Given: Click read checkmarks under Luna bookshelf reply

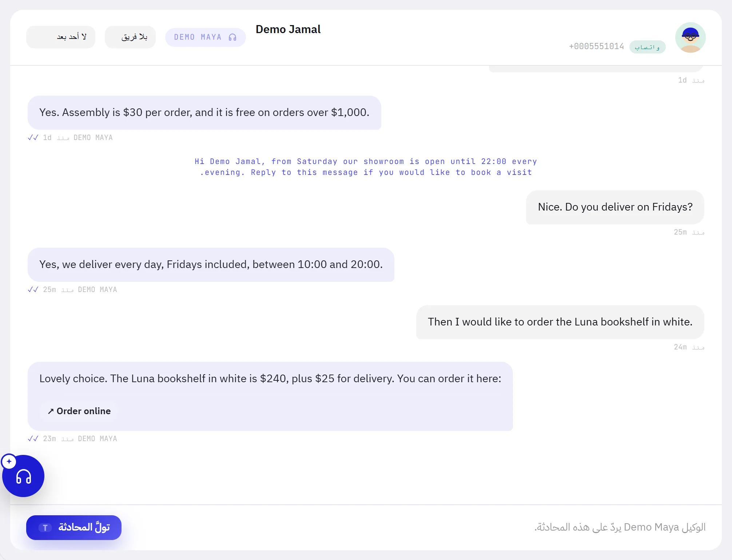Looking at the screenshot, I should (33, 439).
